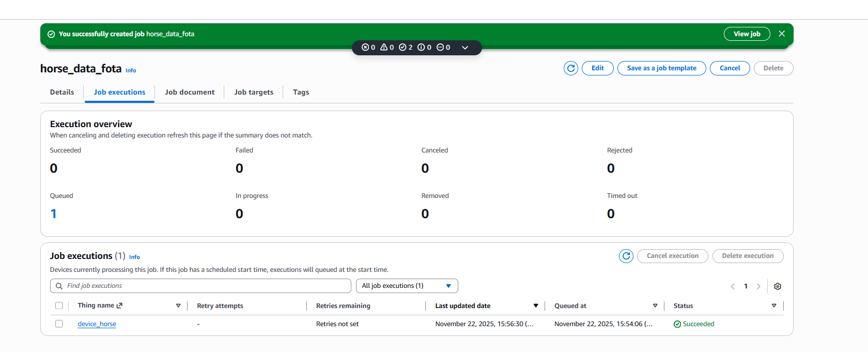Go to next page of executions
Screen dimensions: 868x352
click(758, 286)
